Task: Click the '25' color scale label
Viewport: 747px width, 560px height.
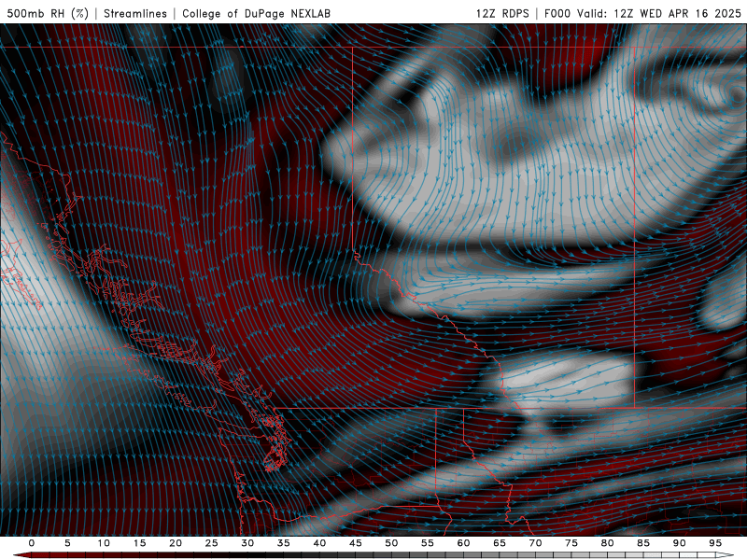Action: point(212,543)
